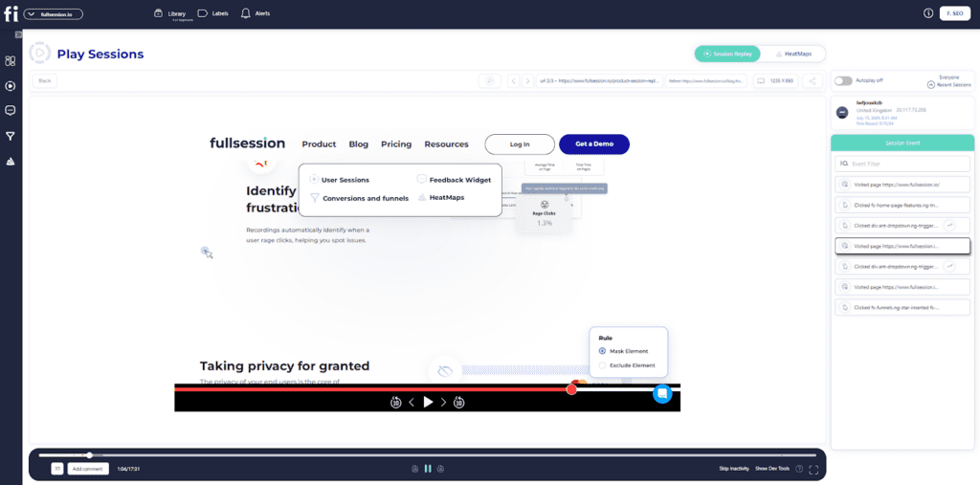This screenshot has width=980, height=485.
Task: Expand the left sidebar panel
Action: point(18,34)
